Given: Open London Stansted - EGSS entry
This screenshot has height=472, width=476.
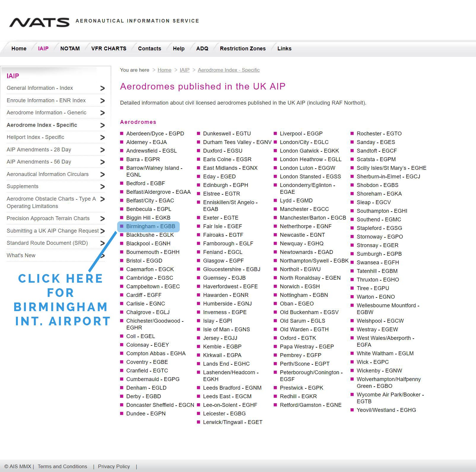Looking at the screenshot, I should (311, 177).
